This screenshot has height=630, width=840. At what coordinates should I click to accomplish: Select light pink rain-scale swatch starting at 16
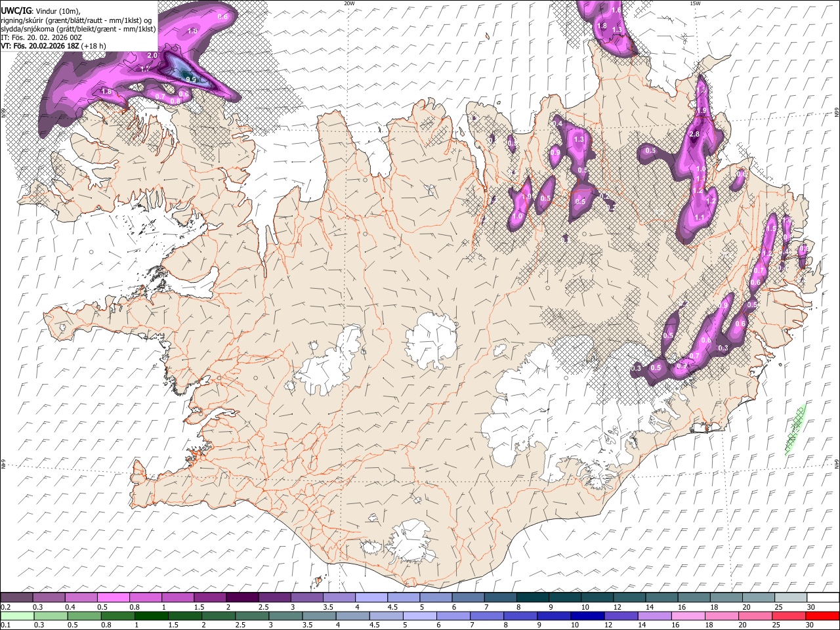pyautogui.click(x=689, y=616)
